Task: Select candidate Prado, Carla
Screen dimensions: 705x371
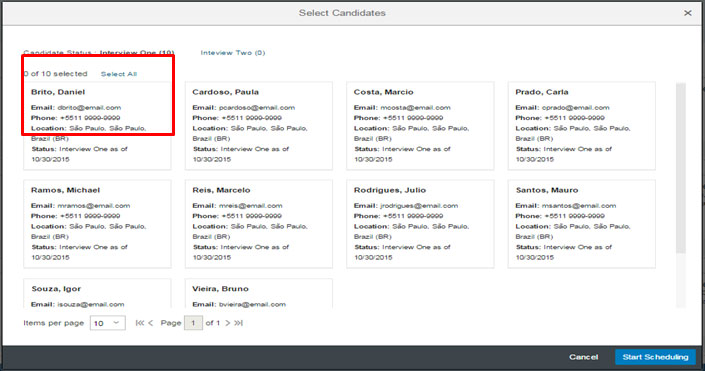Action: click(581, 125)
